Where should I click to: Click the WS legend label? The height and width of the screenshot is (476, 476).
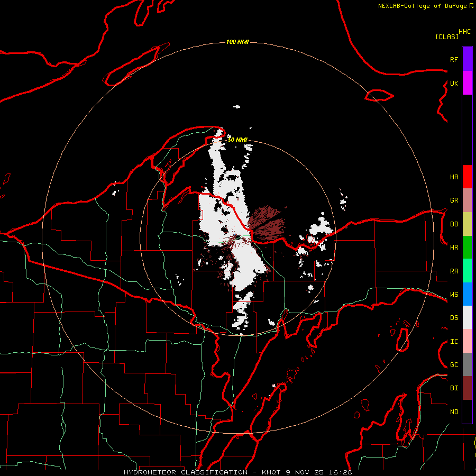[x=454, y=295]
